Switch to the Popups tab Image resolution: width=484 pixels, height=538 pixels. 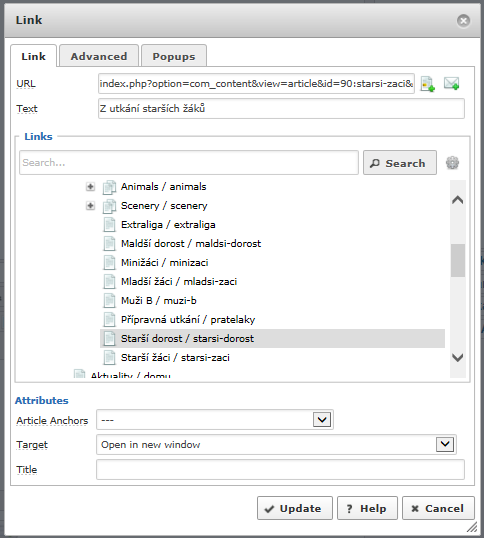click(174, 56)
